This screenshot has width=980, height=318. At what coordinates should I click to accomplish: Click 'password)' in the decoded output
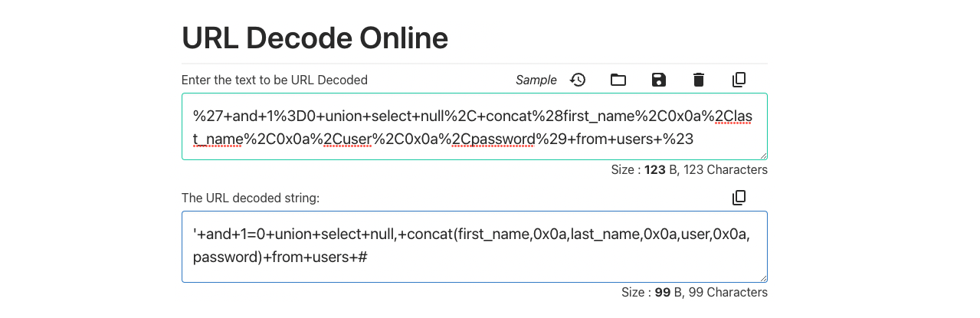click(x=228, y=257)
